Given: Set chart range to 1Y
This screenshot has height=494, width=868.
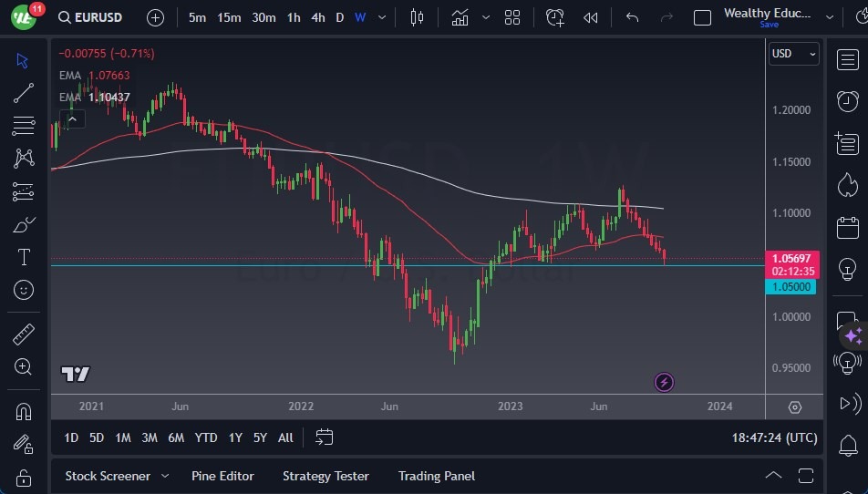Looking at the screenshot, I should (235, 437).
